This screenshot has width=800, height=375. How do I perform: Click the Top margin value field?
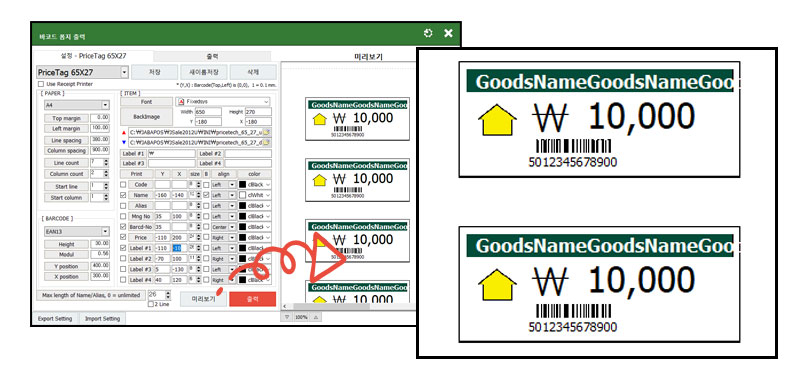[x=100, y=118]
